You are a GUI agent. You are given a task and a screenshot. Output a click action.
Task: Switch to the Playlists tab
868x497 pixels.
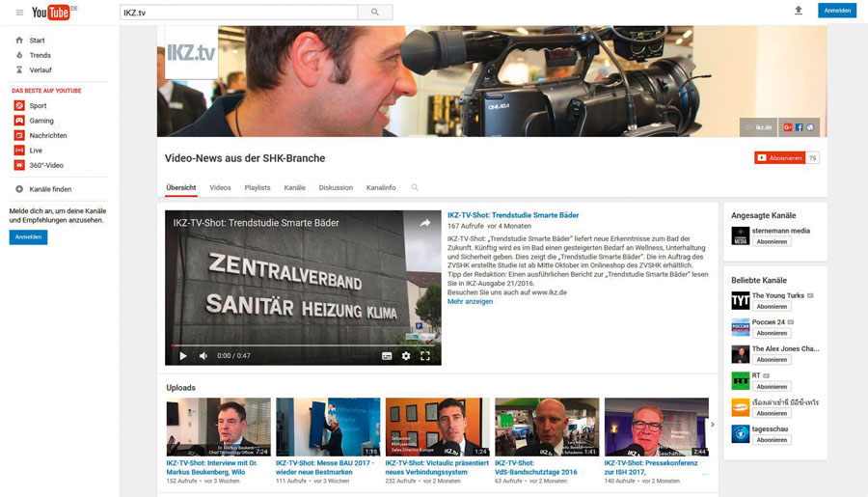258,188
